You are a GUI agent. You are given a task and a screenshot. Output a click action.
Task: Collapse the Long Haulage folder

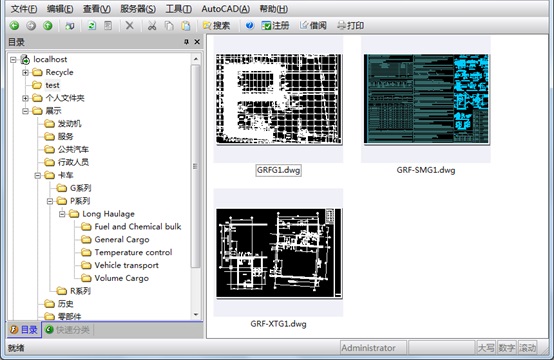tap(62, 214)
